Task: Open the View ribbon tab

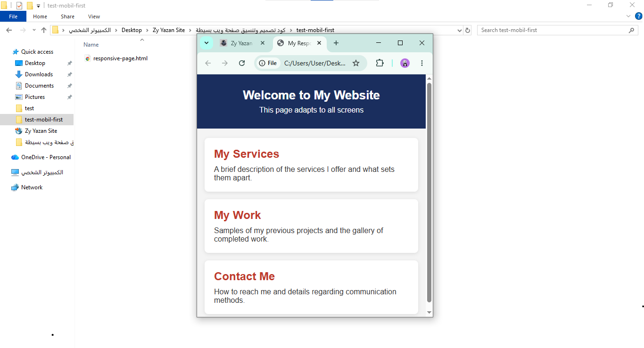Action: 94,16
